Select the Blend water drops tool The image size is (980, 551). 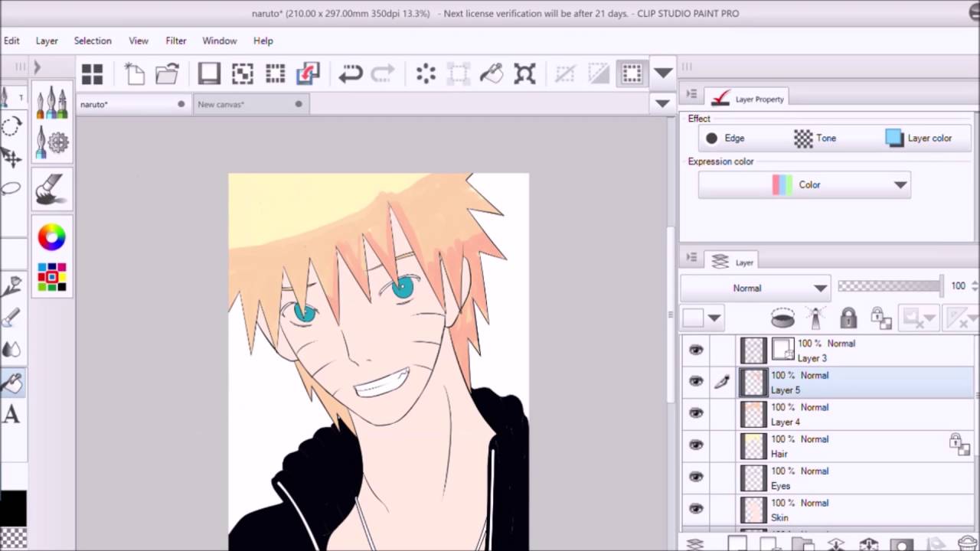tap(11, 350)
